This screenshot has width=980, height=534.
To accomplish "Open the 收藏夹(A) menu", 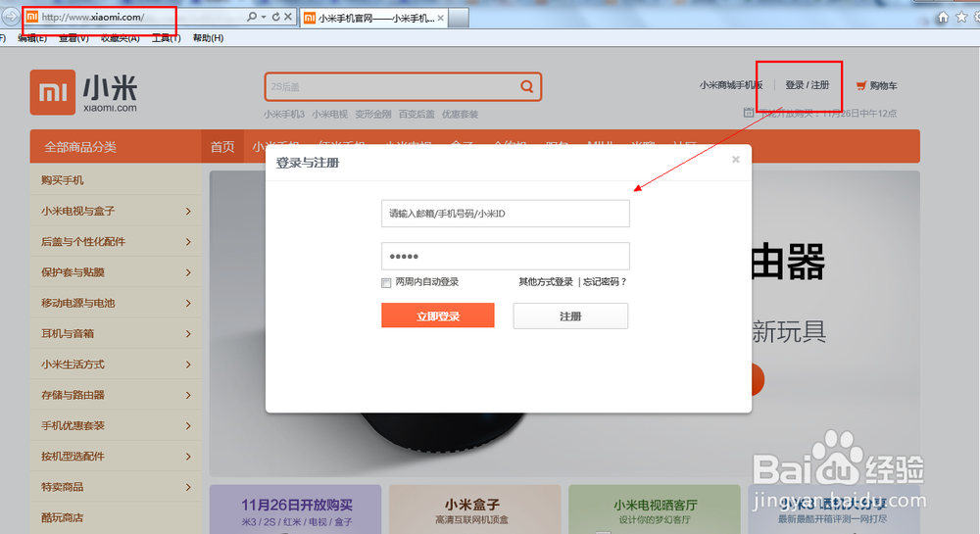I will [x=120, y=38].
